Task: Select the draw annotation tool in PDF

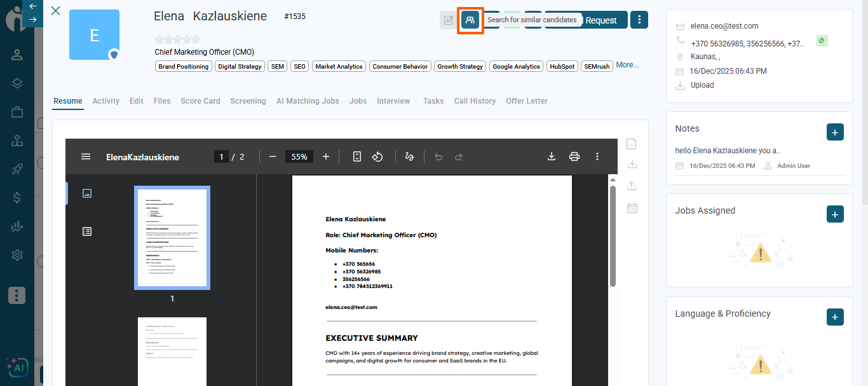Action: pyautogui.click(x=410, y=156)
